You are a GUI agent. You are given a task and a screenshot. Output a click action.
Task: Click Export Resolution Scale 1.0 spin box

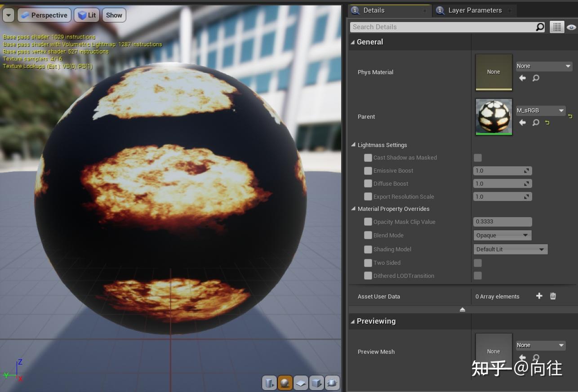[x=503, y=196]
